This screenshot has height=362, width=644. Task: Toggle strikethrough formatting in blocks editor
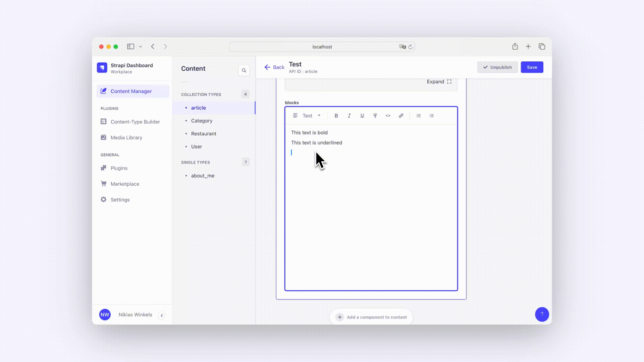[375, 116]
